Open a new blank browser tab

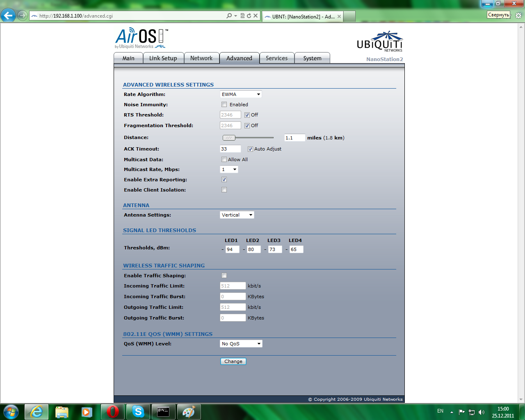click(x=349, y=16)
